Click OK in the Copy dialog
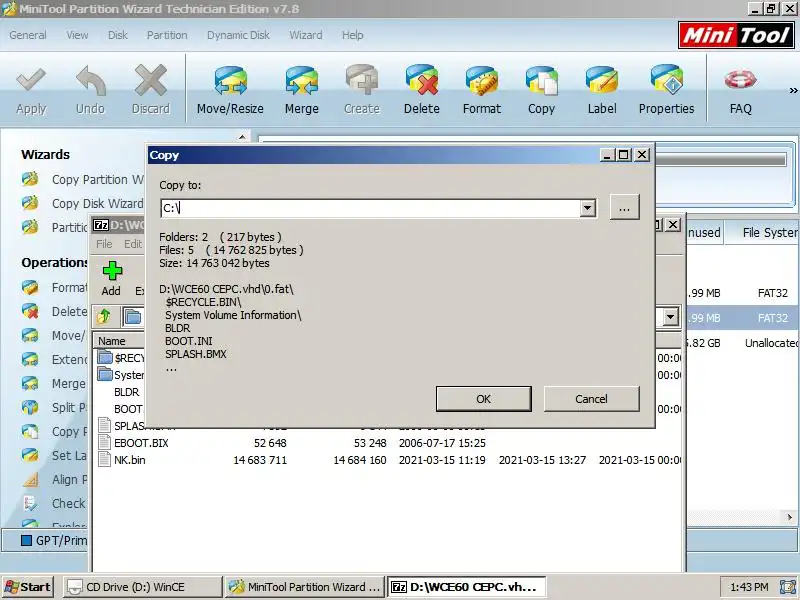Viewport: 800px width, 600px height. (x=483, y=399)
